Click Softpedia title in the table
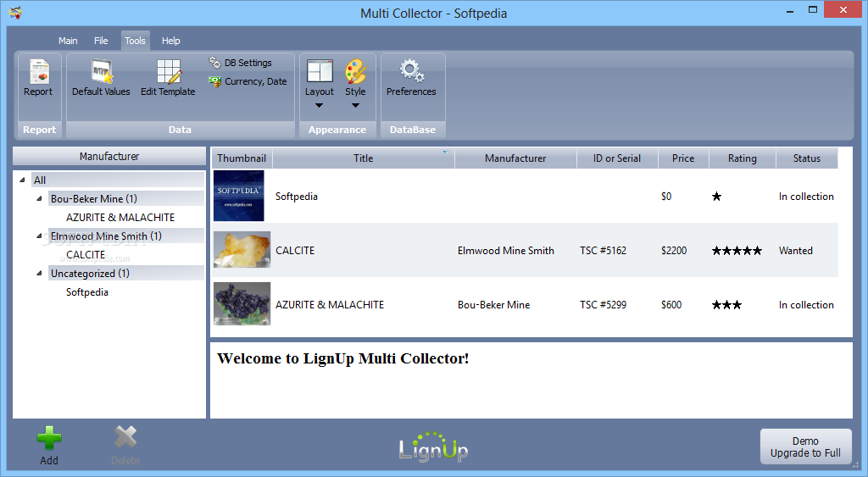The image size is (868, 477). click(x=296, y=197)
